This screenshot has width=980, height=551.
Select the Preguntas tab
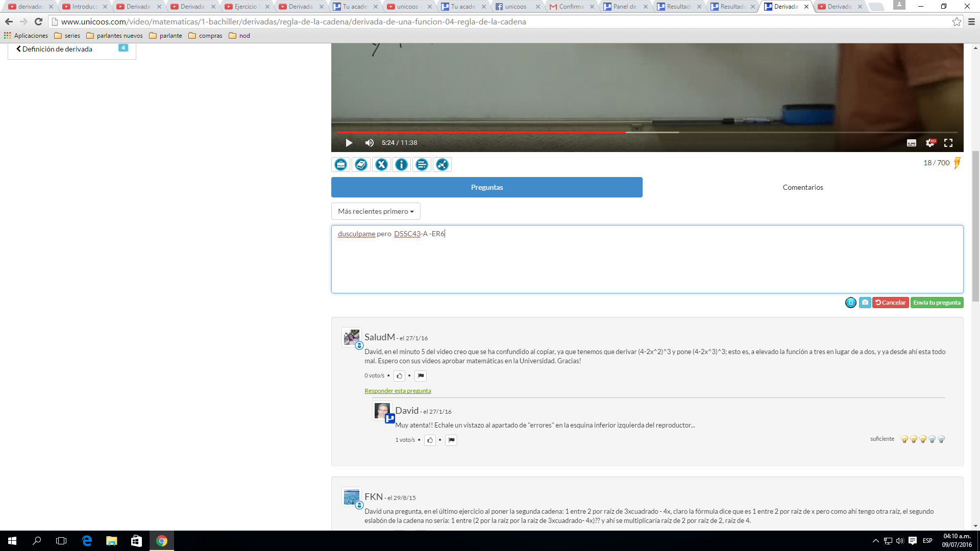486,187
